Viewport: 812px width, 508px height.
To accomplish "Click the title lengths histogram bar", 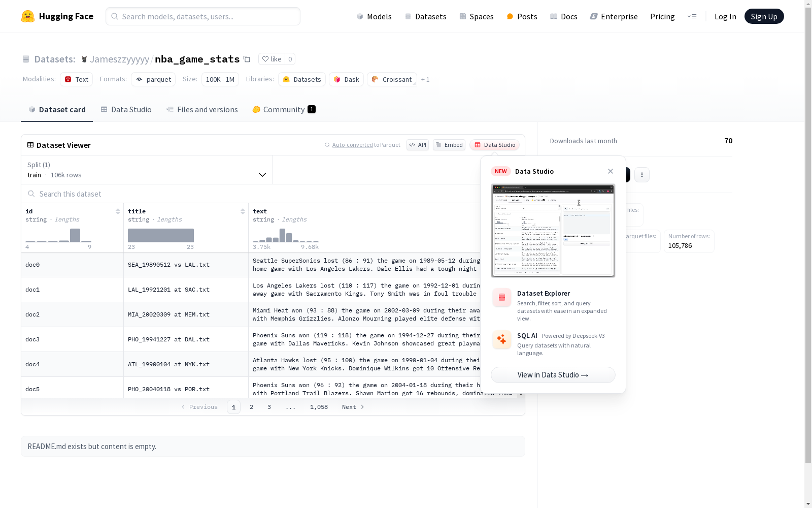I will tap(161, 235).
